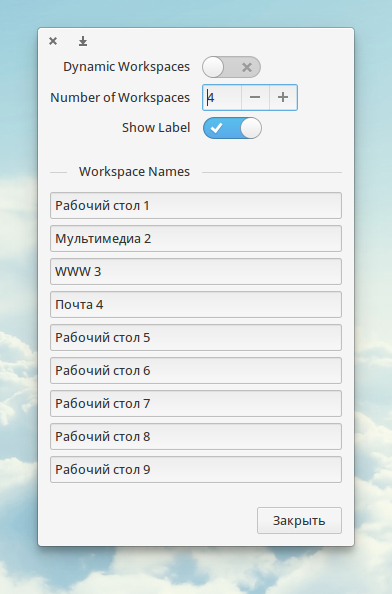The height and width of the screenshot is (594, 392).
Task: Click the close X icon in header
Action: pyautogui.click(x=53, y=41)
